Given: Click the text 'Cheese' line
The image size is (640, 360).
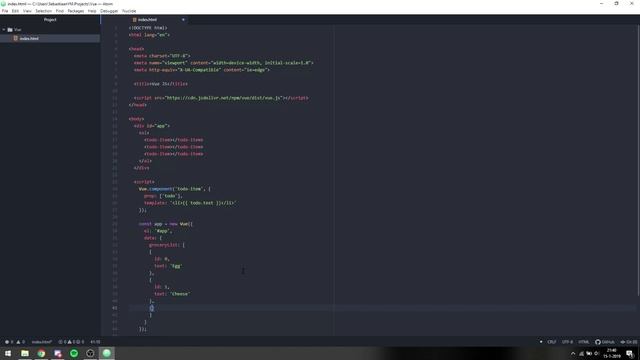Looking at the screenshot, I should [x=172, y=294].
